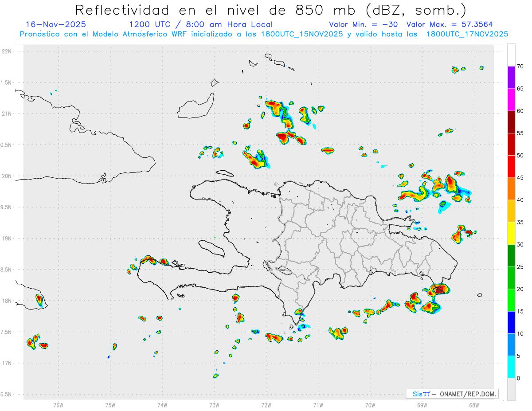This screenshot has height=411, width=532.
Task: Click the colorbar value '55'
Action: [520, 133]
